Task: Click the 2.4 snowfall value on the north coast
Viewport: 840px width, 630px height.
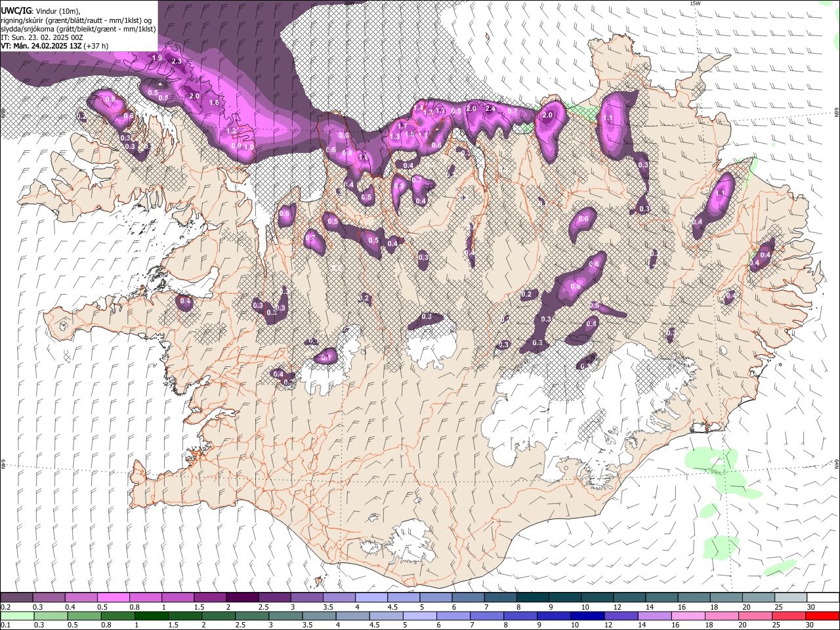Action: [490, 109]
